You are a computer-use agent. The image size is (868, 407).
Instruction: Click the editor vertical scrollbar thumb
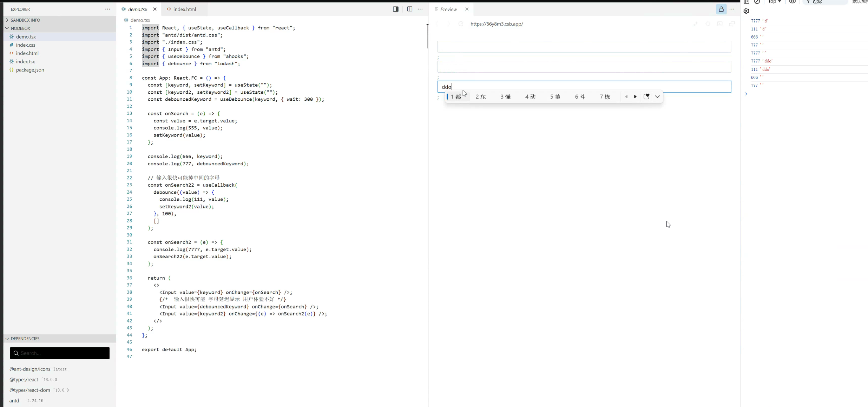[427, 36]
